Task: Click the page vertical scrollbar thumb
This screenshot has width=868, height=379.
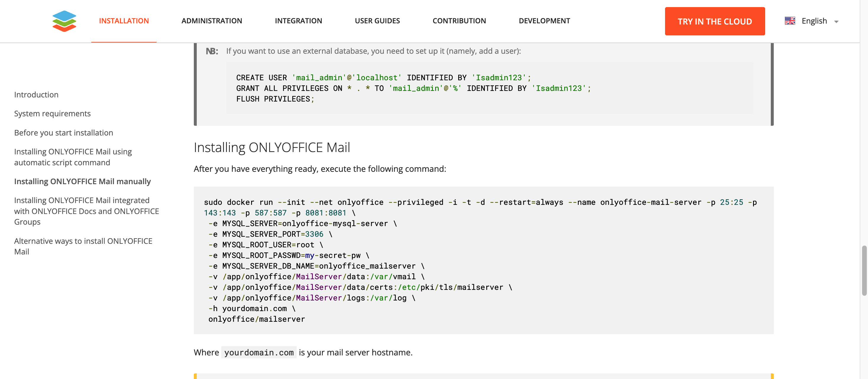Action: pyautogui.click(x=864, y=270)
